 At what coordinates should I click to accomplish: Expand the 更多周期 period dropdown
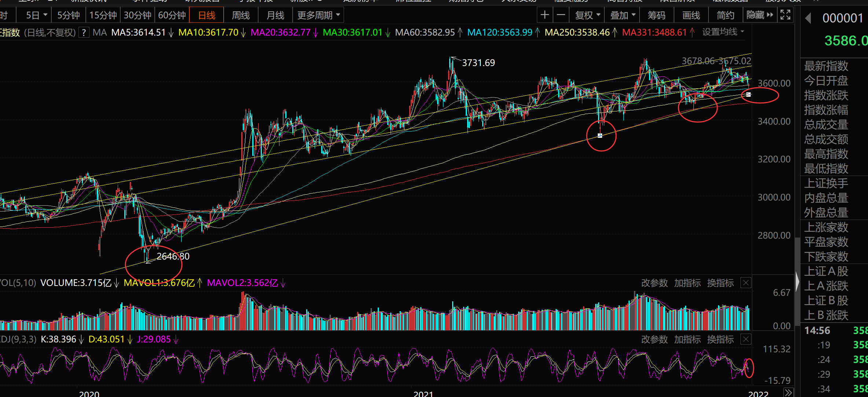click(x=318, y=15)
